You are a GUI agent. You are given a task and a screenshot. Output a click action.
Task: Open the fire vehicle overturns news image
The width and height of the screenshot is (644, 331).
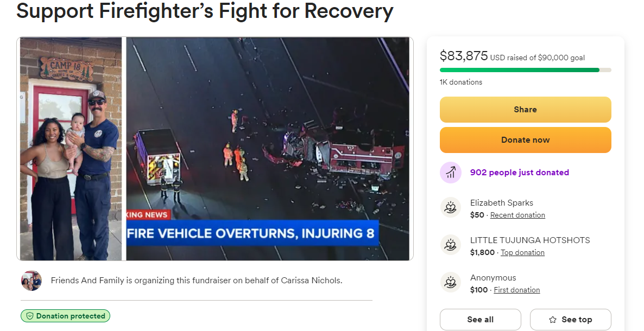[x=268, y=149]
